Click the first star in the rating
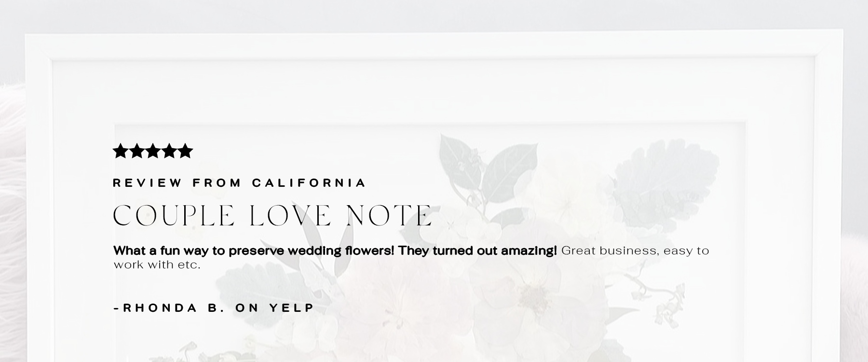 pyautogui.click(x=120, y=152)
